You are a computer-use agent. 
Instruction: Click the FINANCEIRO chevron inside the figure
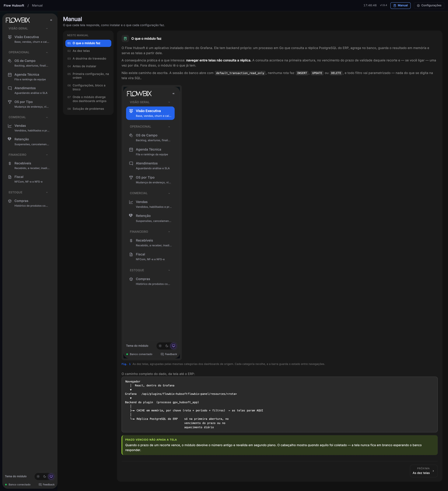coord(169,232)
